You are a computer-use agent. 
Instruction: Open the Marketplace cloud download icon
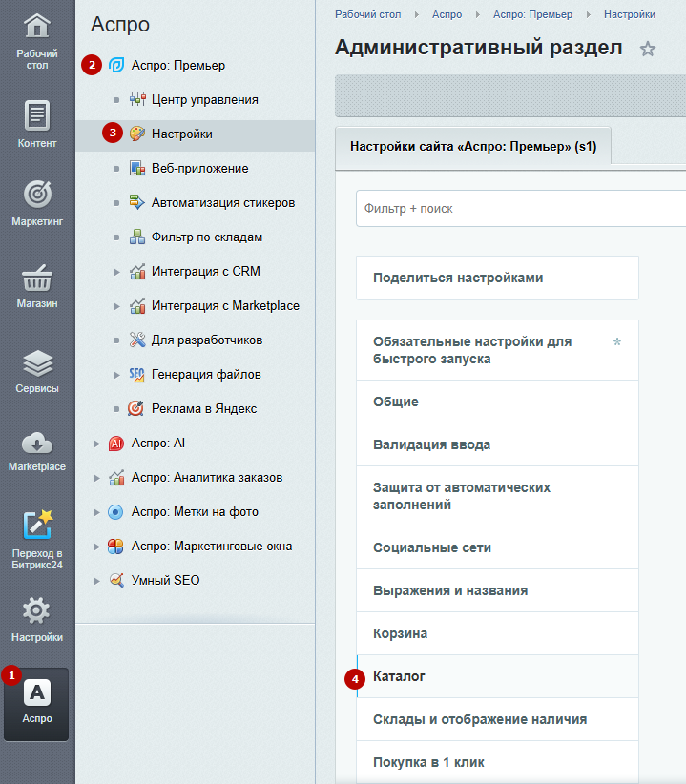[37, 443]
